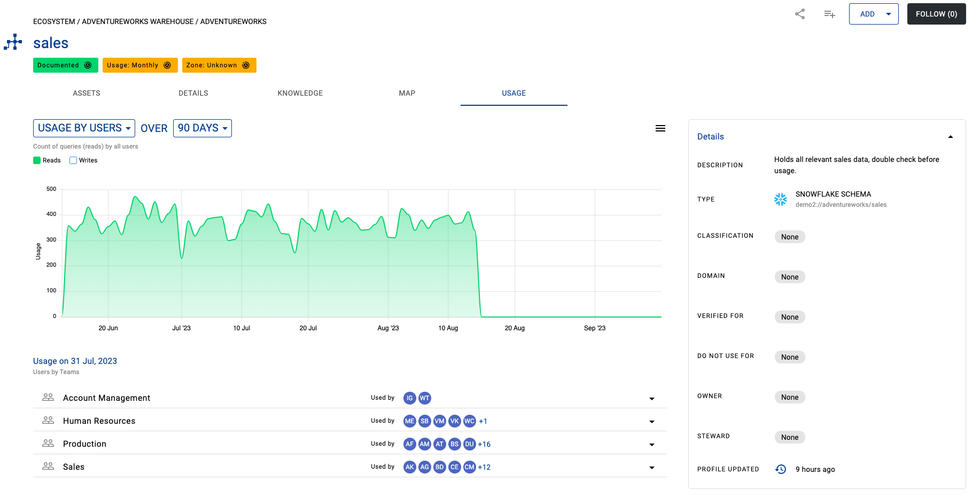The image size is (980, 497).
Task: Open the 90 Days period dropdown
Action: coord(202,128)
